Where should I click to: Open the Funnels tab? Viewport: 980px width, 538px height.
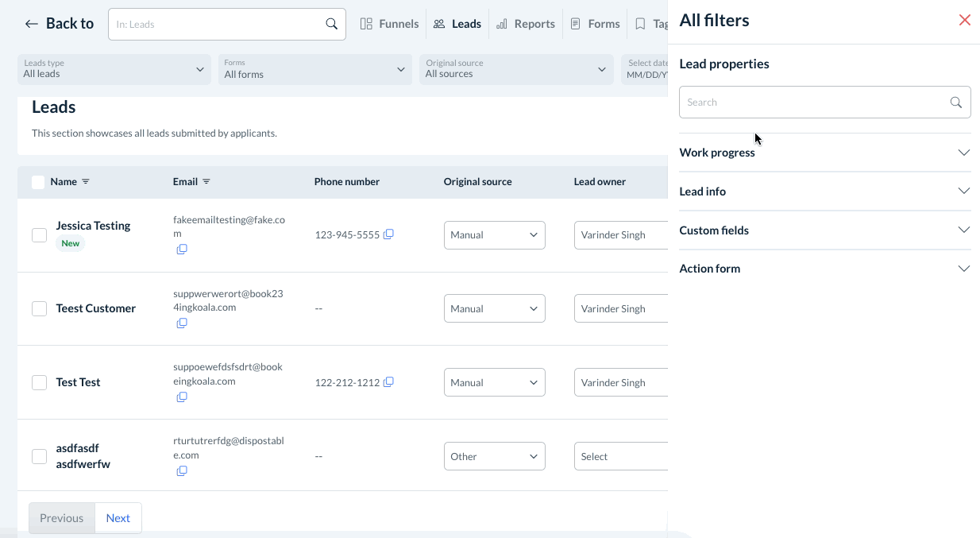point(389,24)
